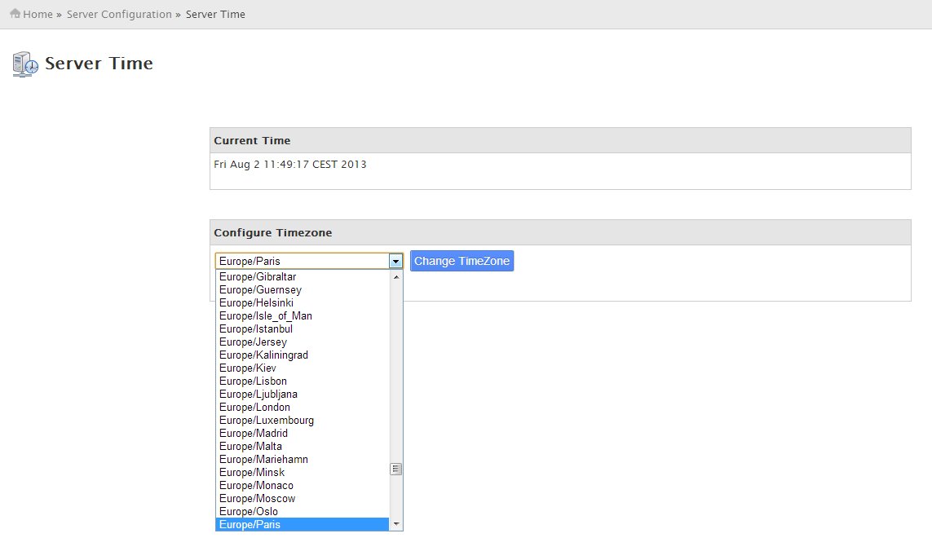Choose Europe/Kaliningrad timezone
This screenshot has width=932, height=560.
tap(303, 355)
